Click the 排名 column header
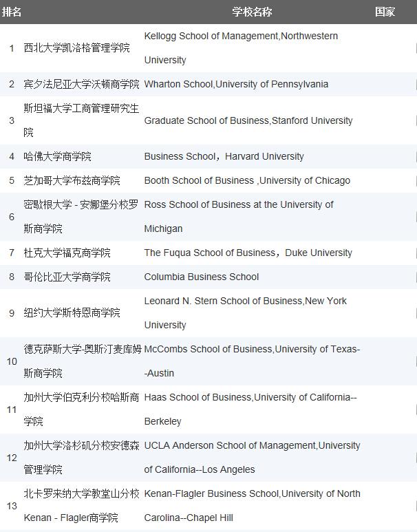The height and width of the screenshot is (532, 417). (12, 12)
